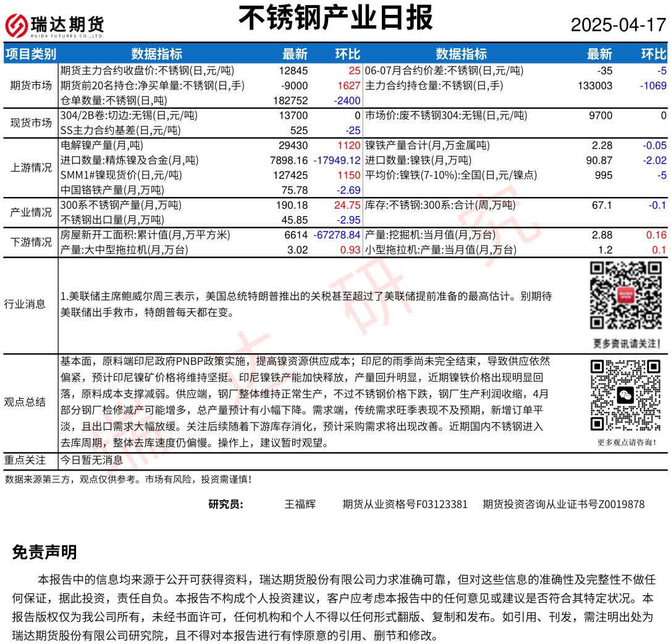Select the 06-07月合约价差 indicator

click(444, 70)
